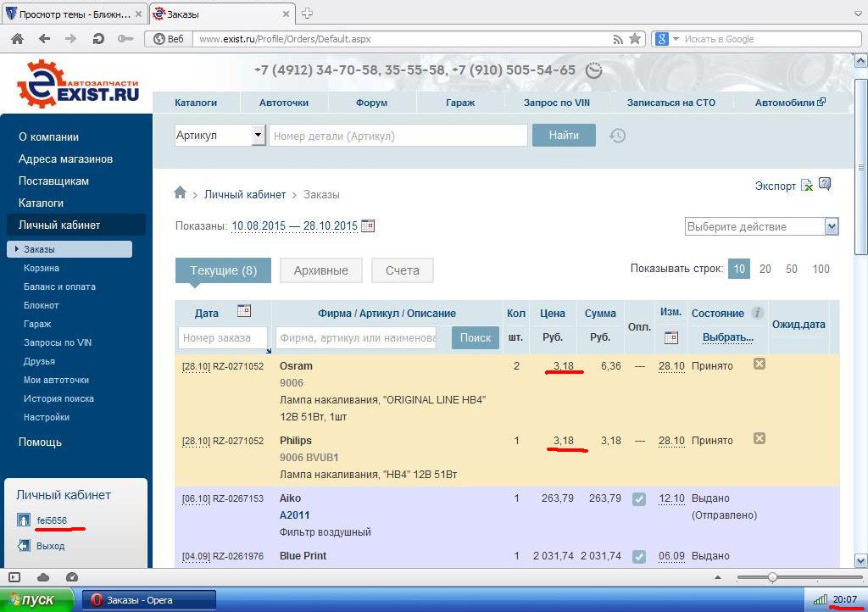The width and height of the screenshot is (868, 612).
Task: Click the Найти search button
Action: pyautogui.click(x=564, y=136)
